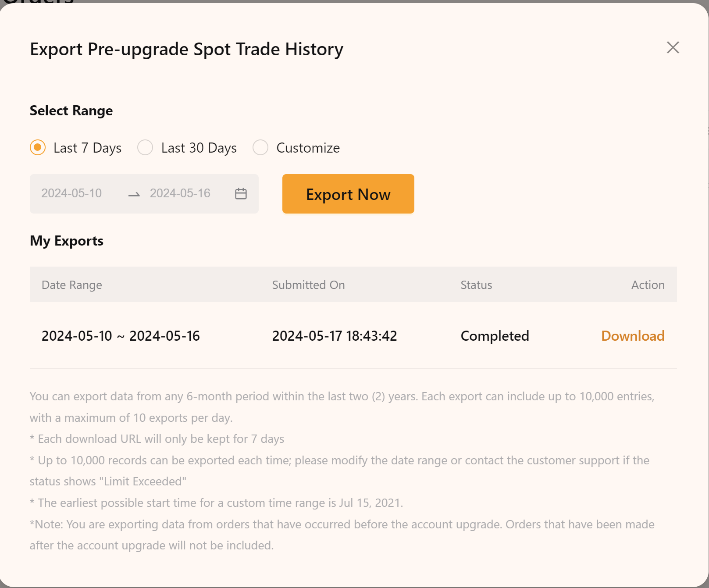Close the export dialog with the X icon
The width and height of the screenshot is (709, 588).
pos(673,48)
